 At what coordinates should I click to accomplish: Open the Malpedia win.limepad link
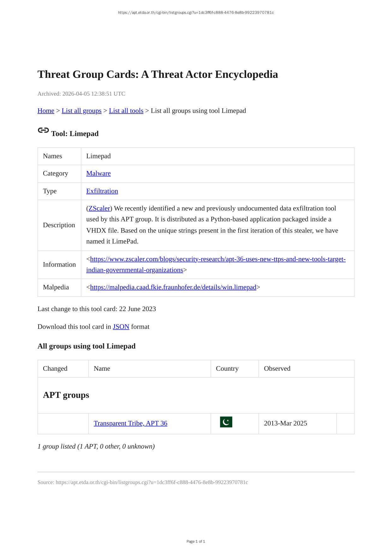click(x=173, y=287)
